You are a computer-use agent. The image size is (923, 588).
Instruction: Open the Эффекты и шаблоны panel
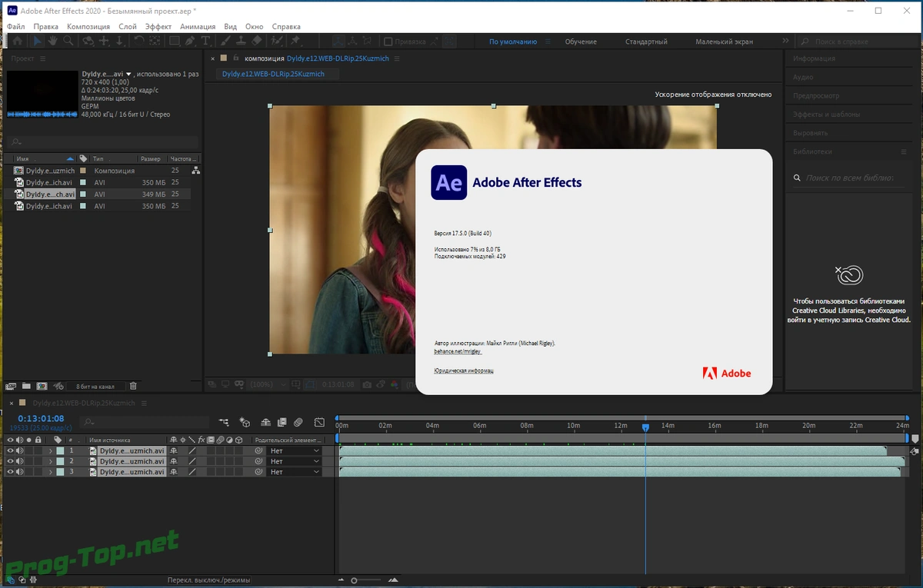826,114
